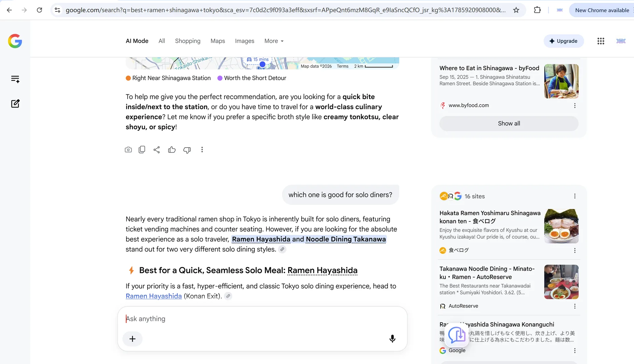Open the Maps tab
This screenshot has width=634, height=364.
click(x=218, y=41)
